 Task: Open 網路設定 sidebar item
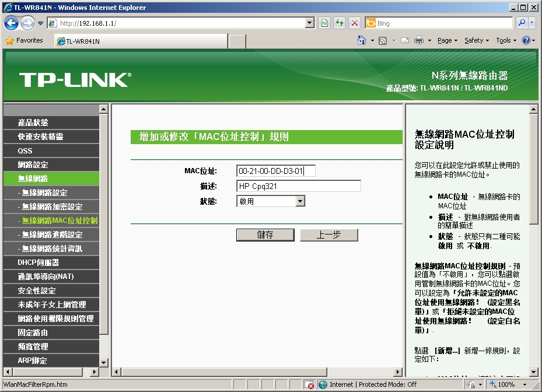tap(51, 164)
